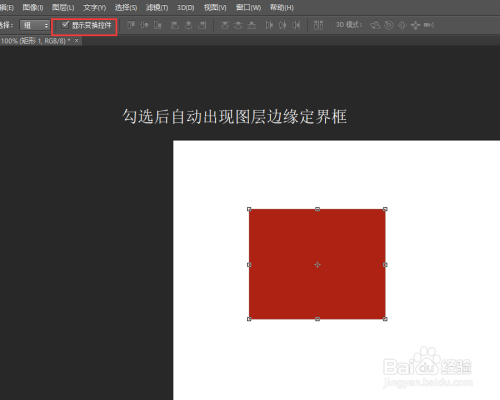Click the distribute horizontal centers icon
Screen dimensions: 500x400
coord(283,25)
